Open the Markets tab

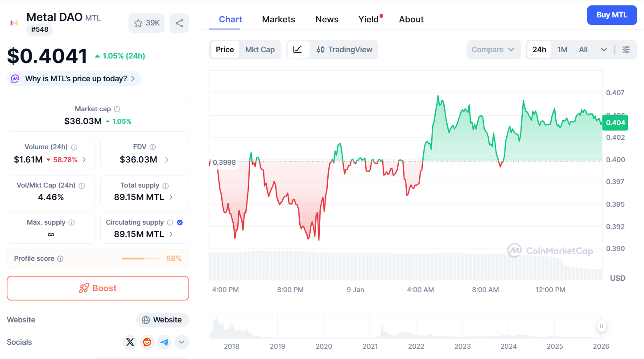(x=278, y=19)
